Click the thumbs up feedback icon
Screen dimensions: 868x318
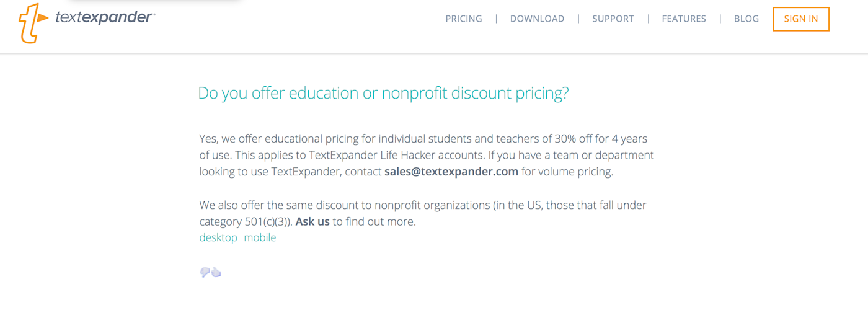(216, 272)
